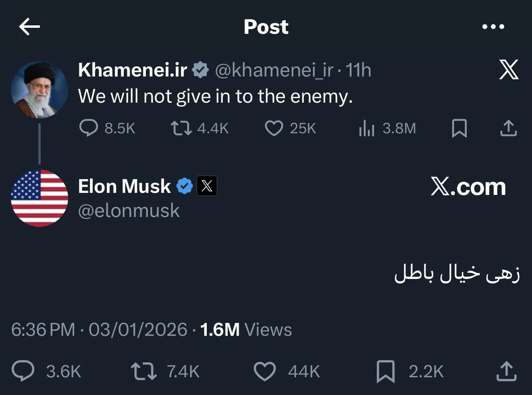View analytics via the bar chart icon
532x395 pixels.
point(366,128)
